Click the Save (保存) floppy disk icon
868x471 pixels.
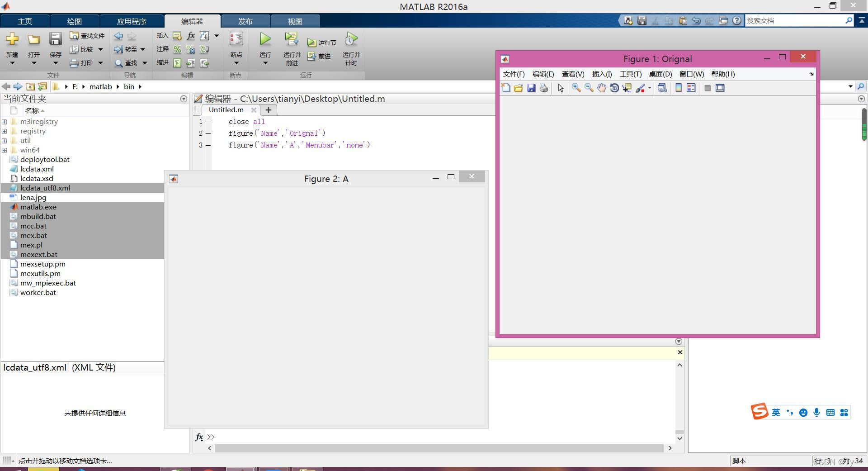click(55, 39)
